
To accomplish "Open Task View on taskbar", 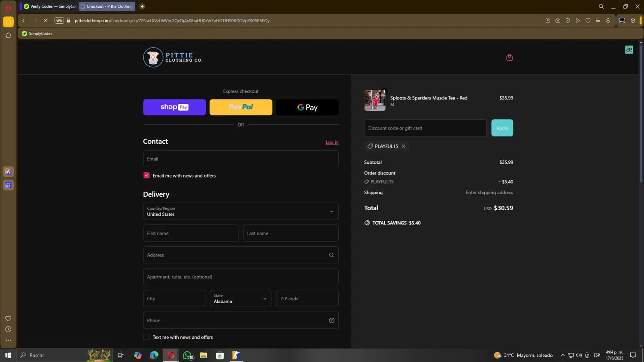I will point(121,355).
